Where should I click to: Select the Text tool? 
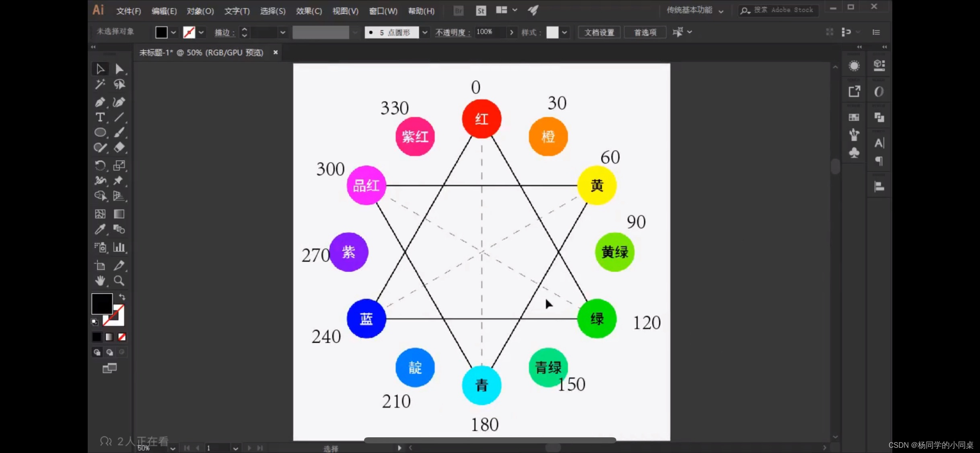(x=100, y=118)
